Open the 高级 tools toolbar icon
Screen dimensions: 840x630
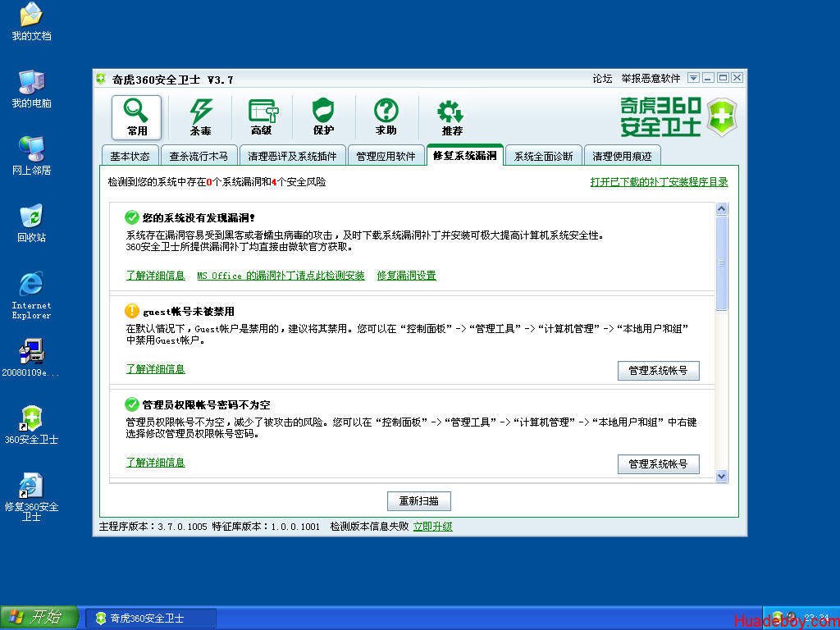tap(262, 117)
